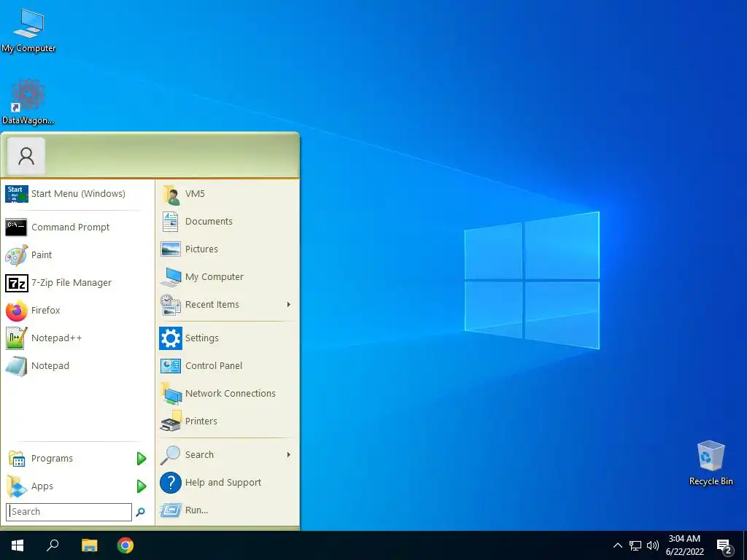Click the volume speaker tray icon
The image size is (747, 560).
[x=653, y=545]
